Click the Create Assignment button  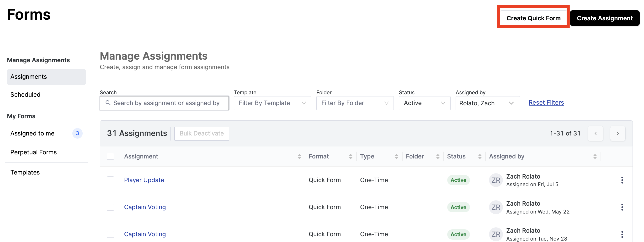(x=605, y=18)
